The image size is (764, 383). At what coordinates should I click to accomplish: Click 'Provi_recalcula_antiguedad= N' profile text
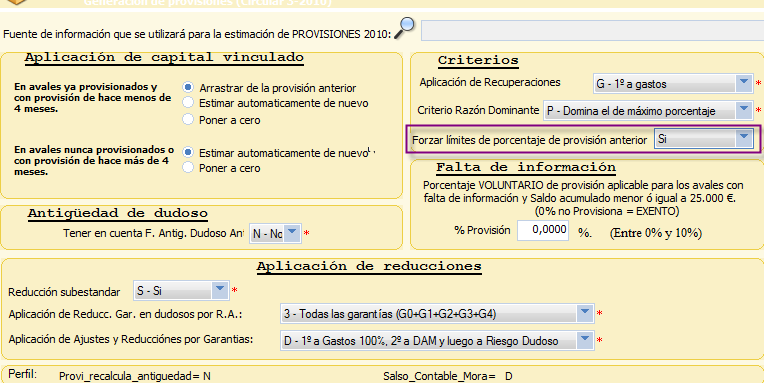click(x=135, y=376)
